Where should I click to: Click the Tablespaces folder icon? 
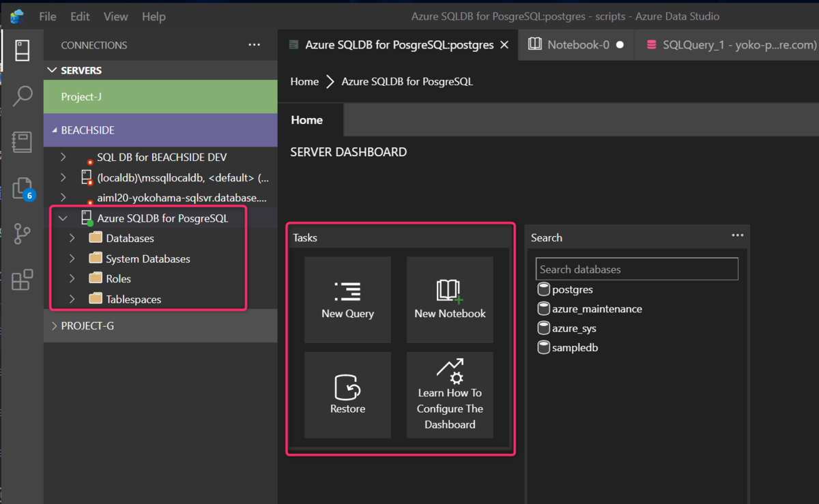click(x=95, y=299)
